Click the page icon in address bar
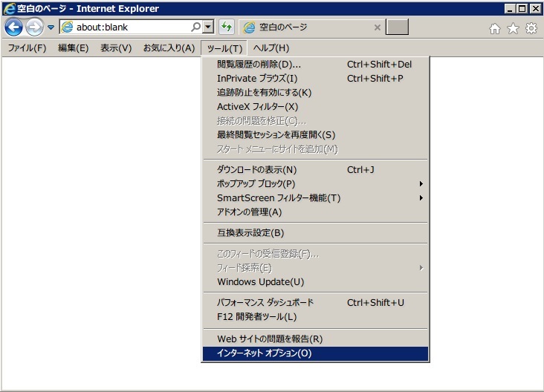The image size is (544, 392). [67, 27]
